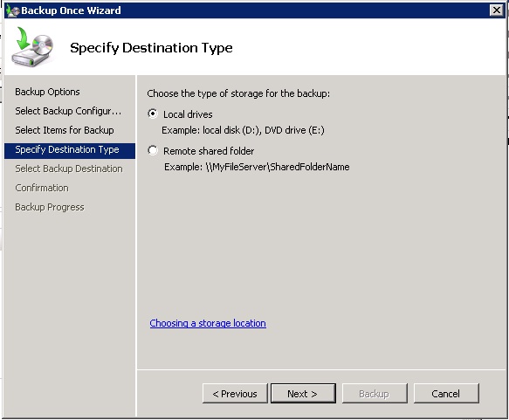The image size is (509, 420).
Task: Click the Specify Destination Type heading
Action: (151, 48)
